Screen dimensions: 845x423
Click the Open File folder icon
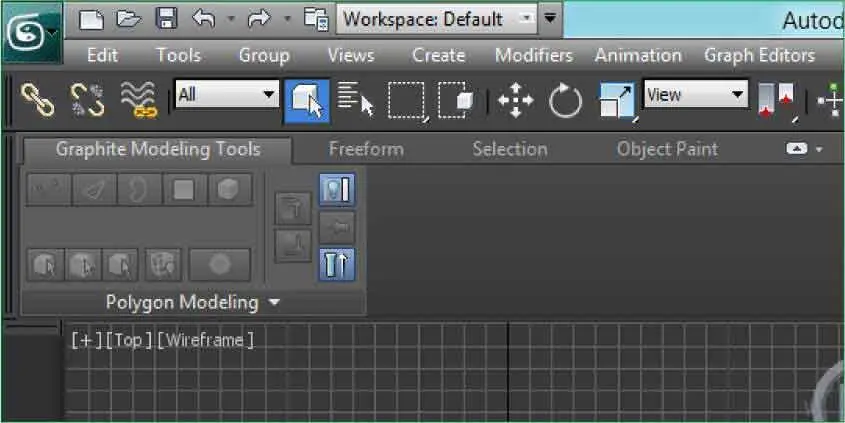pyautogui.click(x=129, y=19)
